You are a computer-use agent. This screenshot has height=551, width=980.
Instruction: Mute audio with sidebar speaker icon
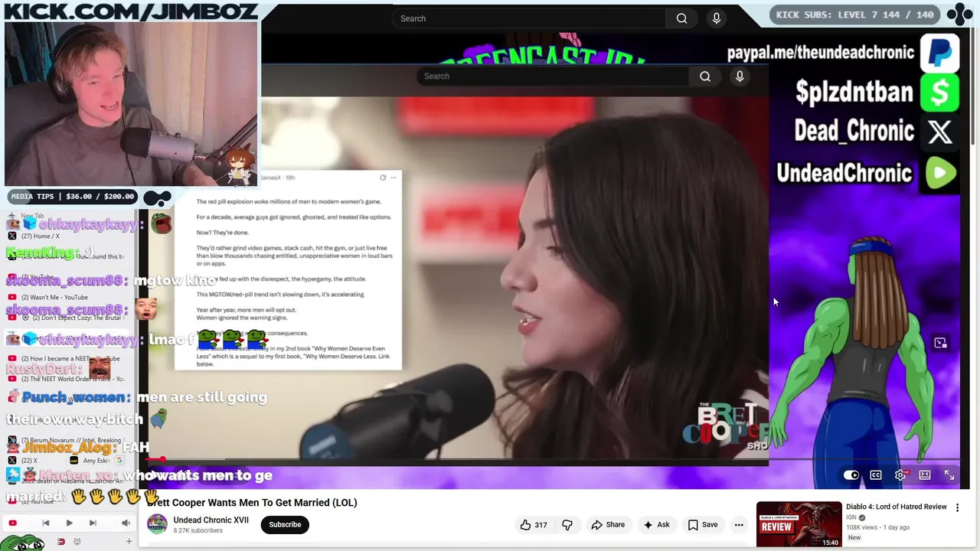coord(126,523)
